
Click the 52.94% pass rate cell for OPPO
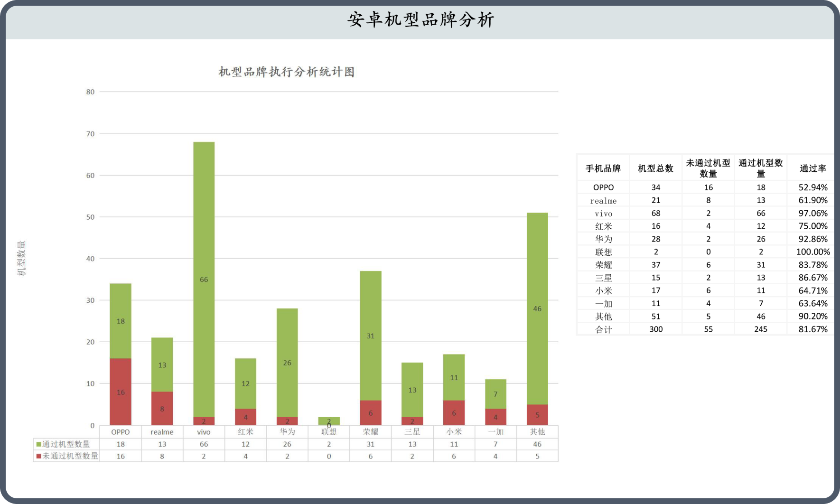812,187
